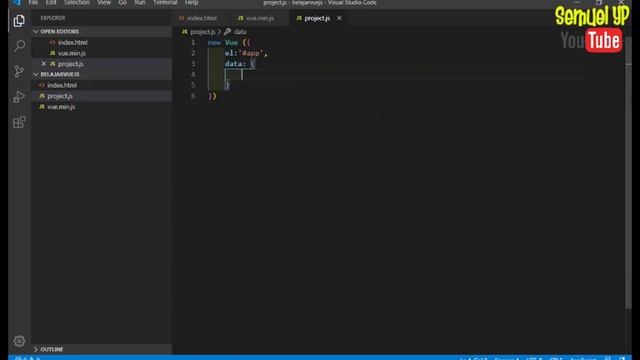Open the Help menu
Viewport: 640px width, 360px height.
tap(191, 2)
